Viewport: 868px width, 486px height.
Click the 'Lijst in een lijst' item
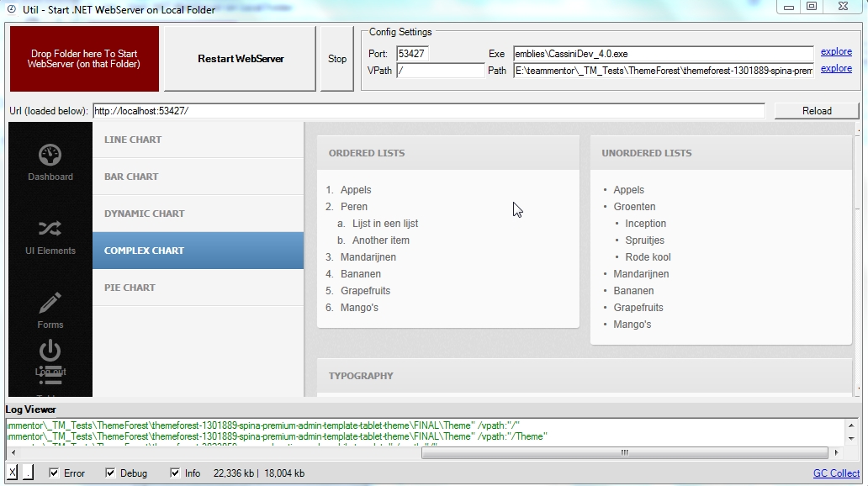[x=385, y=224]
